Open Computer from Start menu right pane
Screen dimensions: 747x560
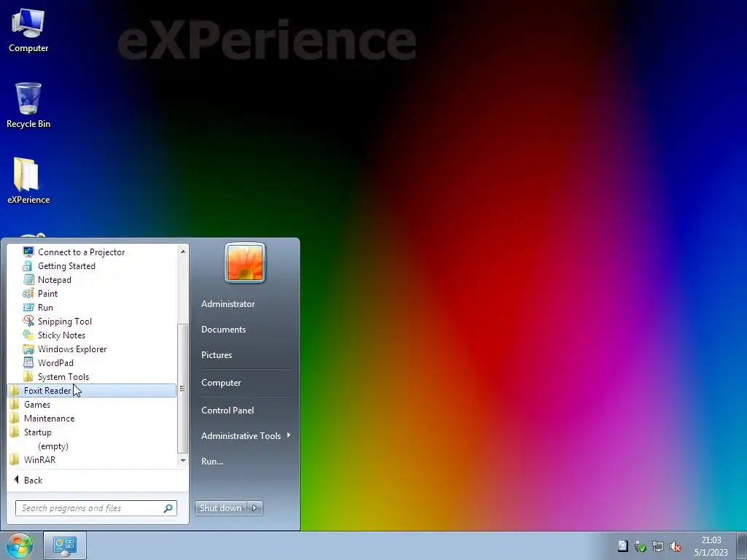(221, 383)
